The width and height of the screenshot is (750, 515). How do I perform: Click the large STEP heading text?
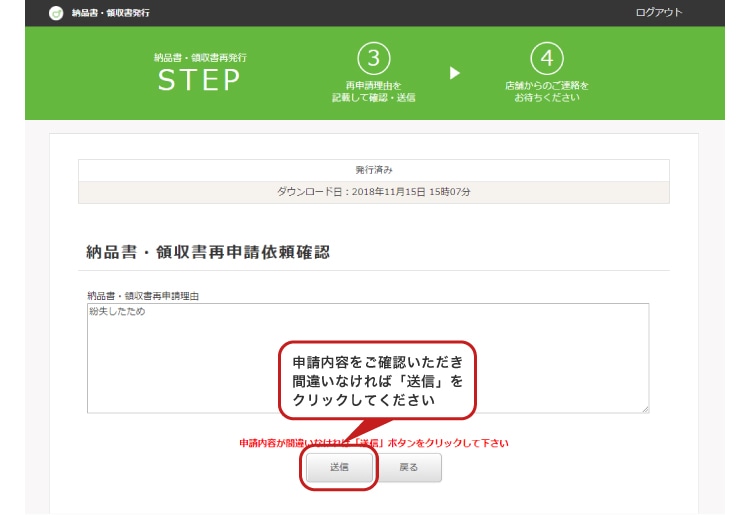pos(199,81)
